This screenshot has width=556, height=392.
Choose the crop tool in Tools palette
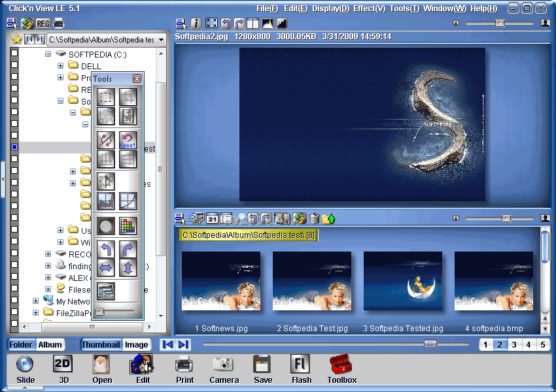pos(128,97)
